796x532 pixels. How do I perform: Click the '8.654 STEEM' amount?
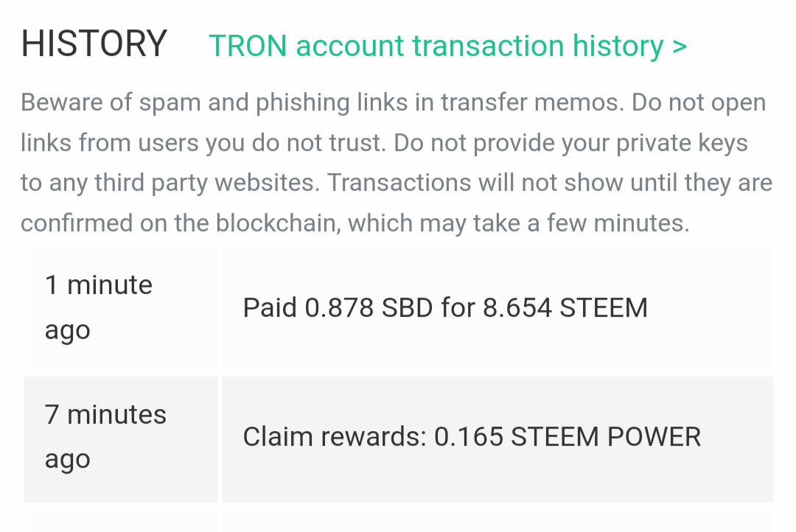565,307
